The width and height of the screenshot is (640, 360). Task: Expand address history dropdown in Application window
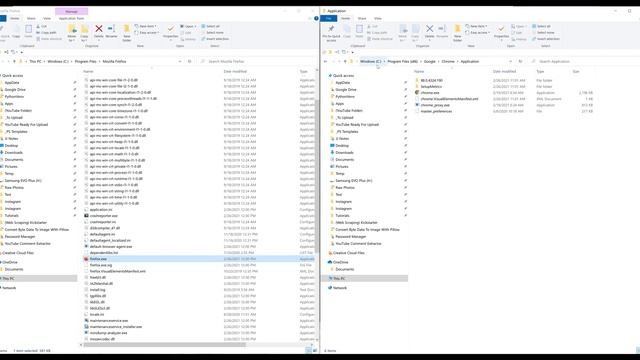[x=511, y=61]
